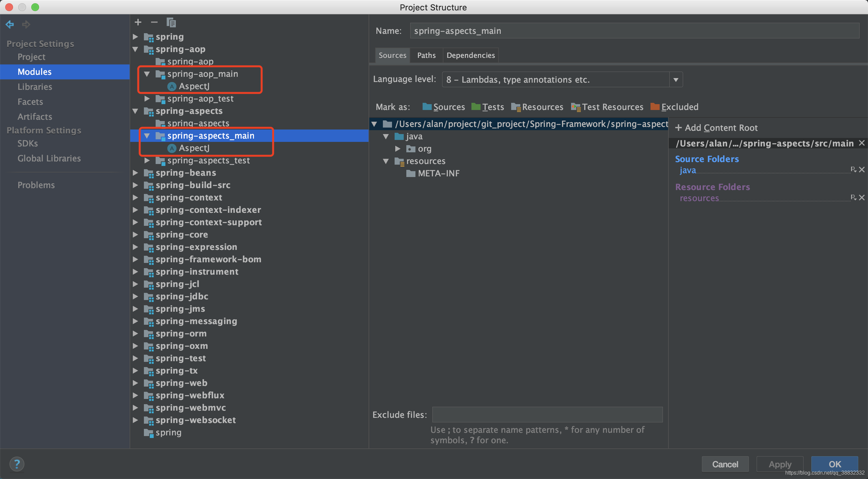Viewport: 868px width, 479px height.
Task: Click the remove module minus icon
Action: pyautogui.click(x=154, y=22)
